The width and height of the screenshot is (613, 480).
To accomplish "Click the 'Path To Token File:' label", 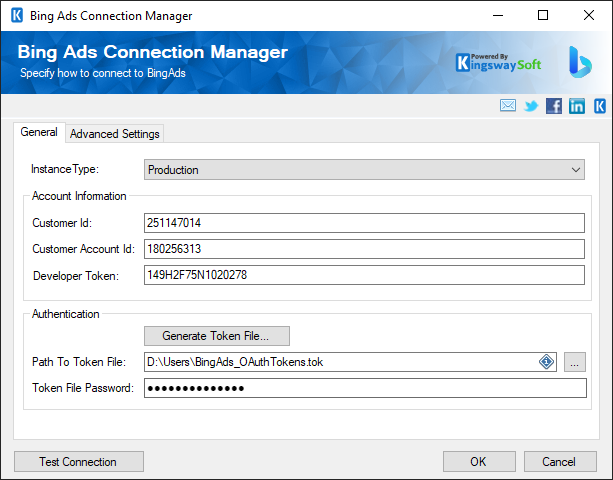I will point(79,362).
